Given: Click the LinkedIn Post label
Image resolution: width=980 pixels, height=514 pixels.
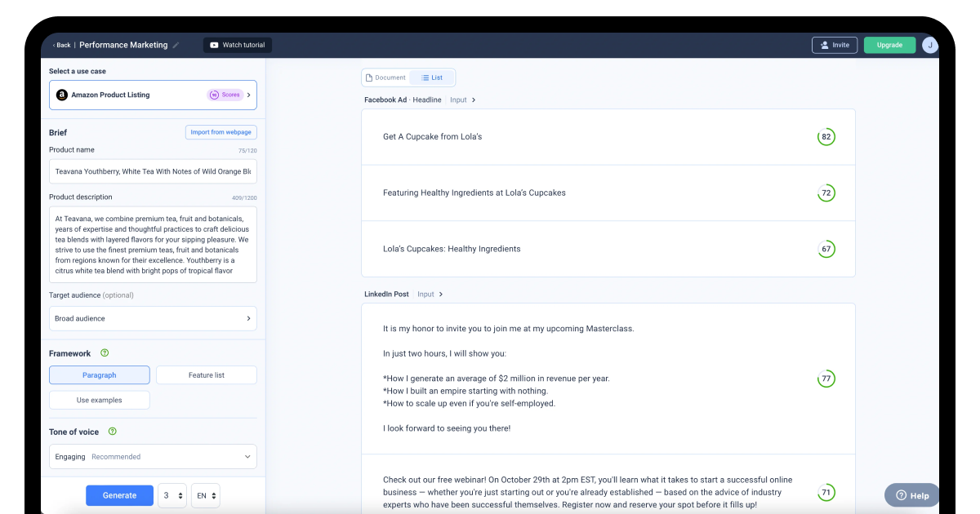Looking at the screenshot, I should tap(386, 294).
